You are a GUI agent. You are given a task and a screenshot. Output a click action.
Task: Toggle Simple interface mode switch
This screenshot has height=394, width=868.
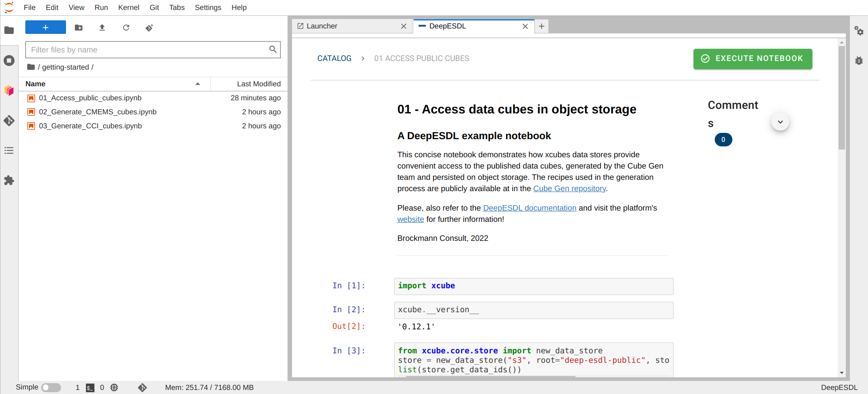pos(51,388)
